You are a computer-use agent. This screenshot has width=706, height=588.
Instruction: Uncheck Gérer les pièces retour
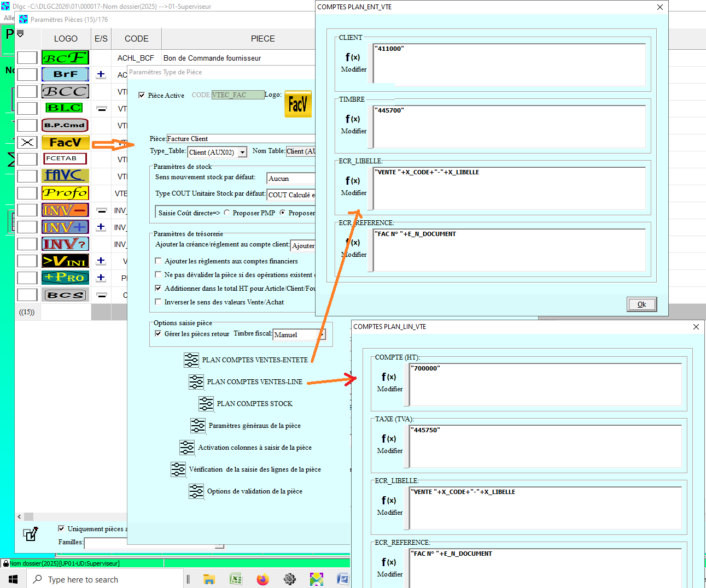click(x=159, y=334)
